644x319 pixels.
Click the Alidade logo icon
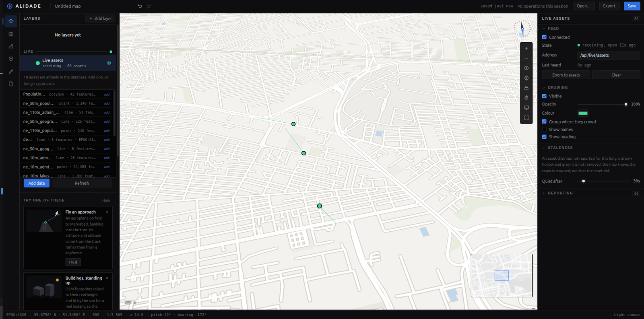pyautogui.click(x=10, y=6)
